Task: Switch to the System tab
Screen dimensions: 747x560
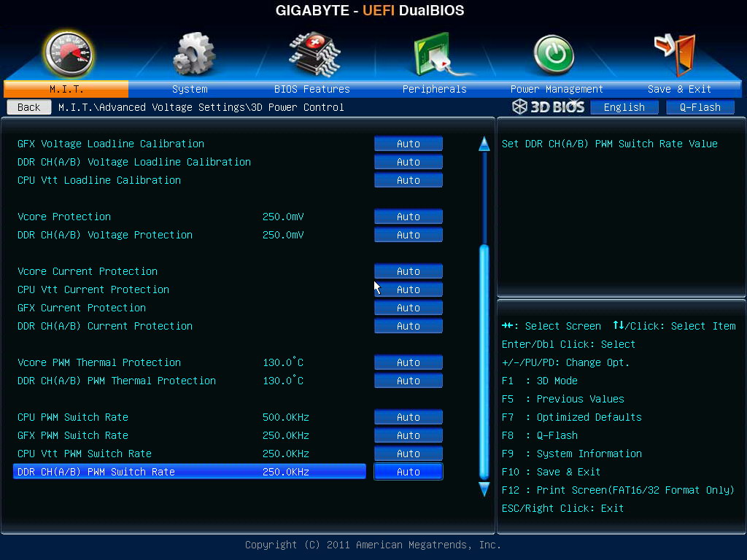Action: click(x=190, y=89)
